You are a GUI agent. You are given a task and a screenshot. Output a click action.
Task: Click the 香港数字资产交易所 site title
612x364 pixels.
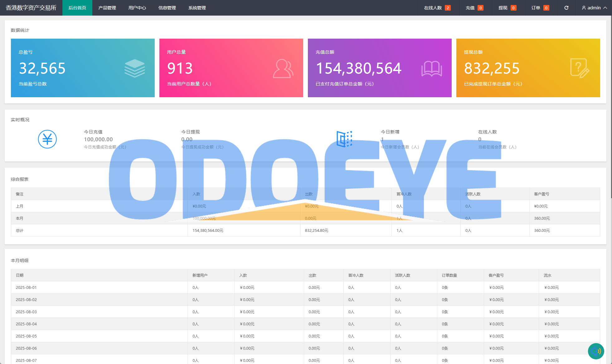click(31, 8)
